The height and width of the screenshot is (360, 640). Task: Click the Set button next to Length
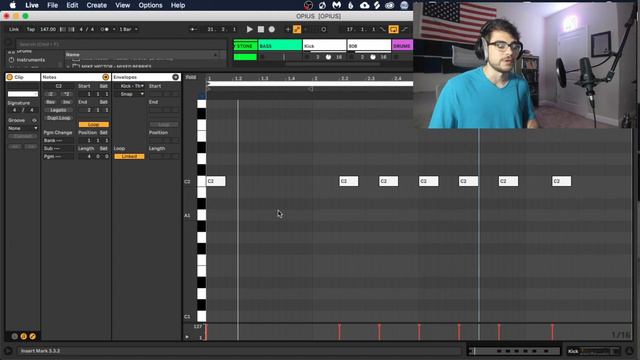tap(104, 149)
